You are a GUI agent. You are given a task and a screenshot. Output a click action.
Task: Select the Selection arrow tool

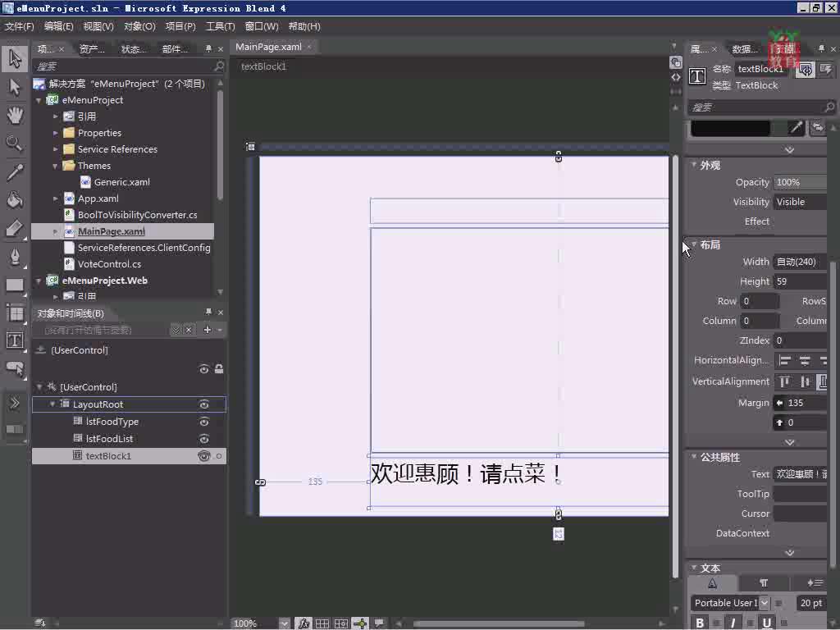click(15, 58)
